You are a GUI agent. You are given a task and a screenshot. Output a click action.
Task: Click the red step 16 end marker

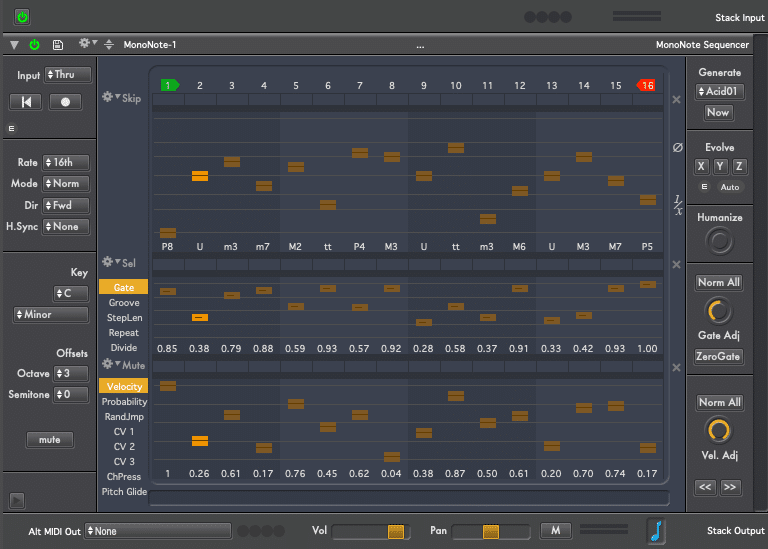646,85
